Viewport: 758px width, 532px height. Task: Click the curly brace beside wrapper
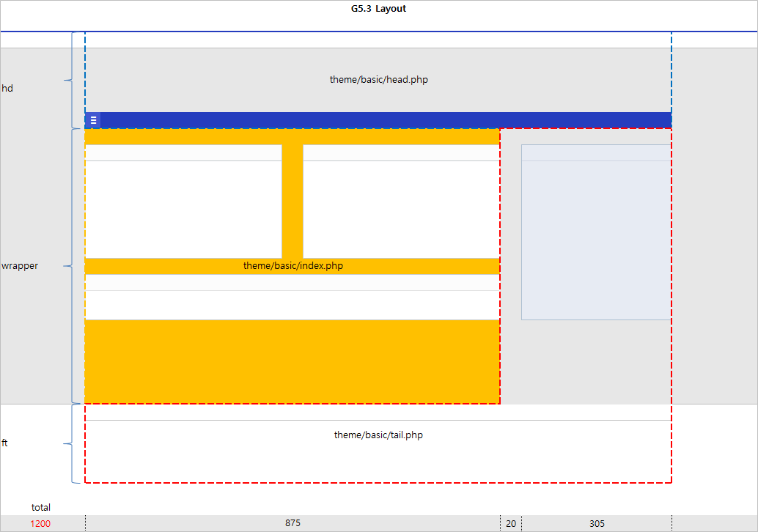pyautogui.click(x=71, y=266)
